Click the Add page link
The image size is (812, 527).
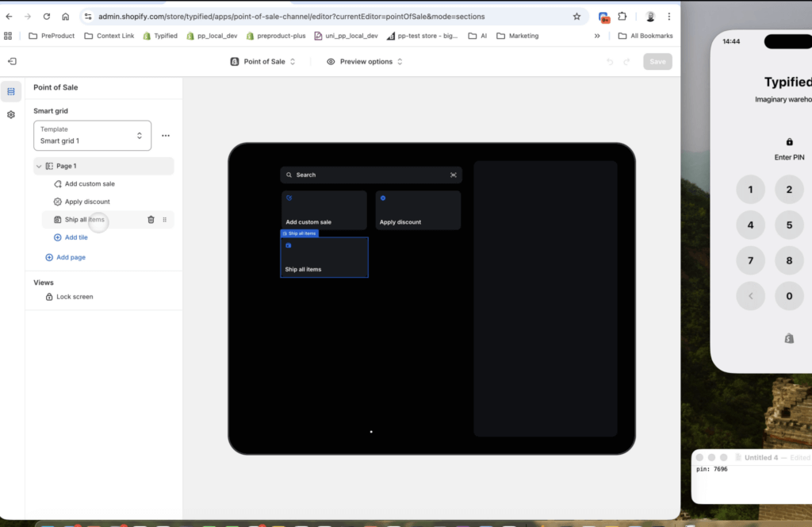71,257
